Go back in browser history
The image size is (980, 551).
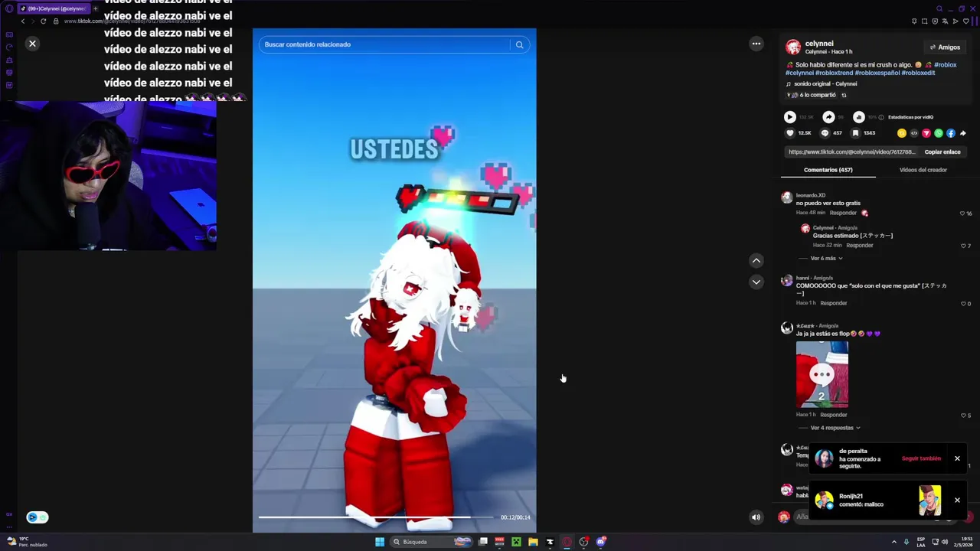(x=22, y=21)
